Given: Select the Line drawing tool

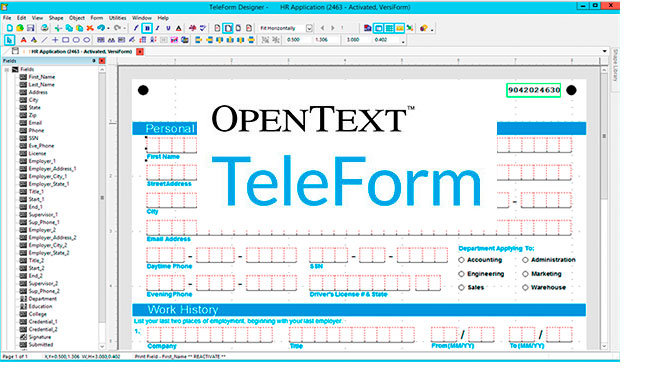Looking at the screenshot, I should coord(44,40).
